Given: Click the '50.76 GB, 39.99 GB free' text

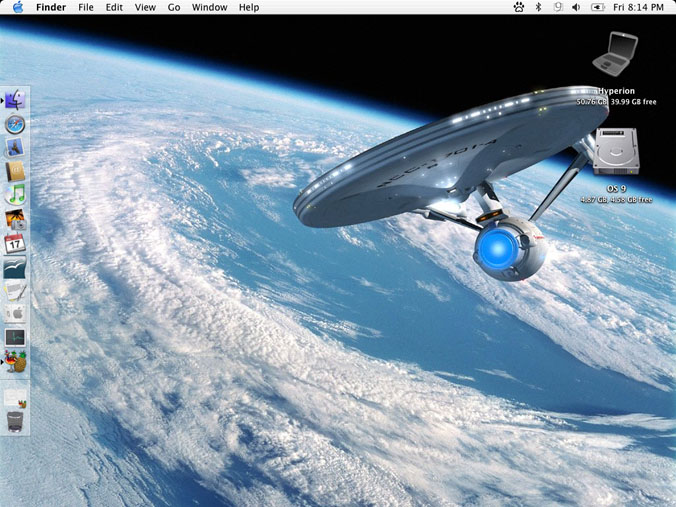Looking at the screenshot, I should tap(617, 102).
